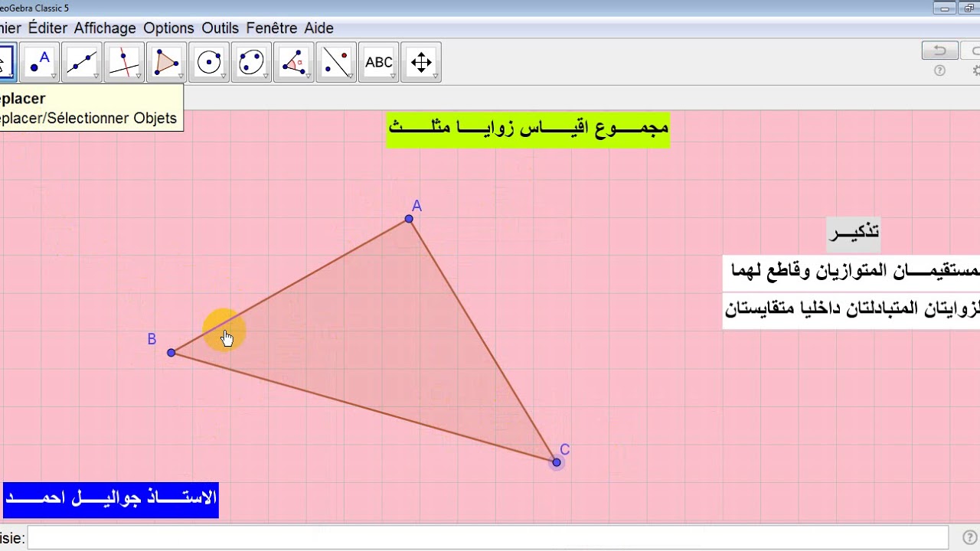Open the Fenêtre menu

272,28
